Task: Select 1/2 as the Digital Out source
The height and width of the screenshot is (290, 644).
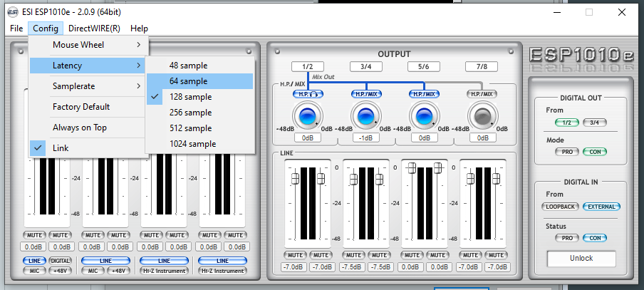Action: point(566,123)
